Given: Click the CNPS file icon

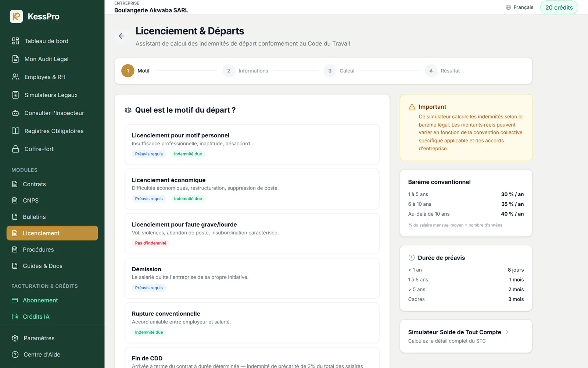Looking at the screenshot, I should 15,201.
